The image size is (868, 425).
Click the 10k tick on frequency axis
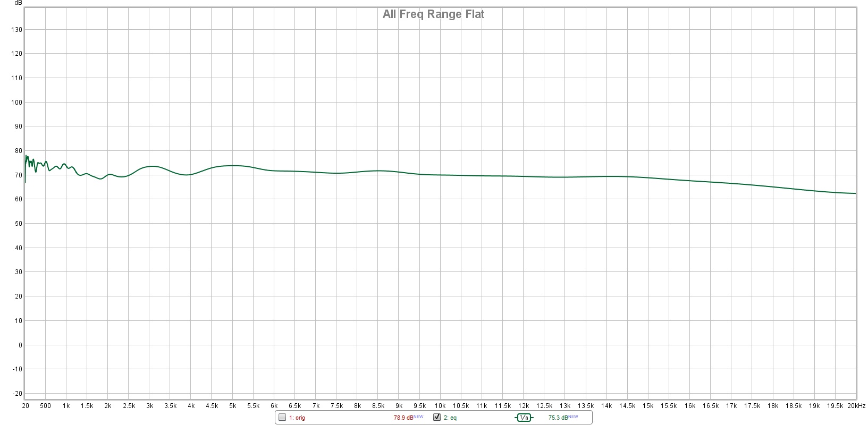[x=440, y=406]
